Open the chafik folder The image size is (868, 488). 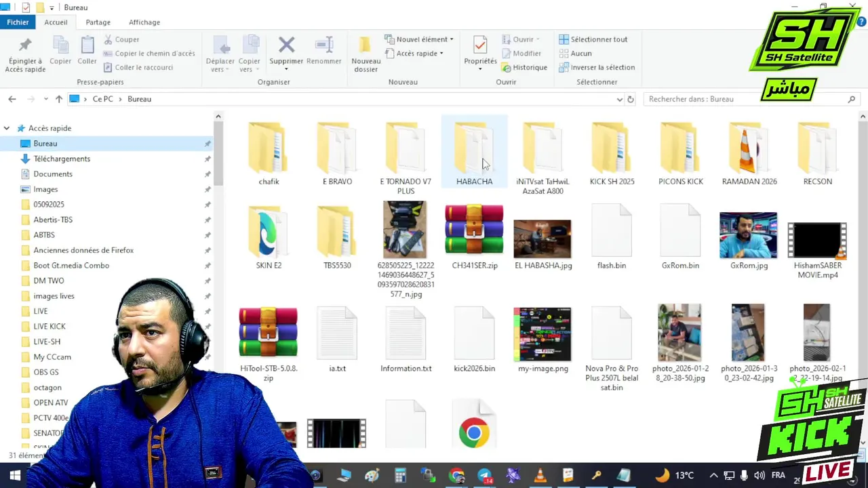pos(269,153)
